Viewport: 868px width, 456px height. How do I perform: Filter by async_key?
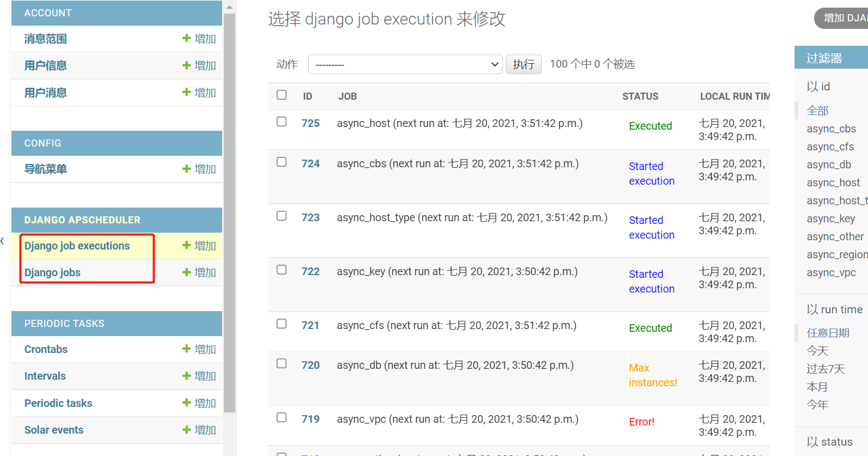click(830, 218)
